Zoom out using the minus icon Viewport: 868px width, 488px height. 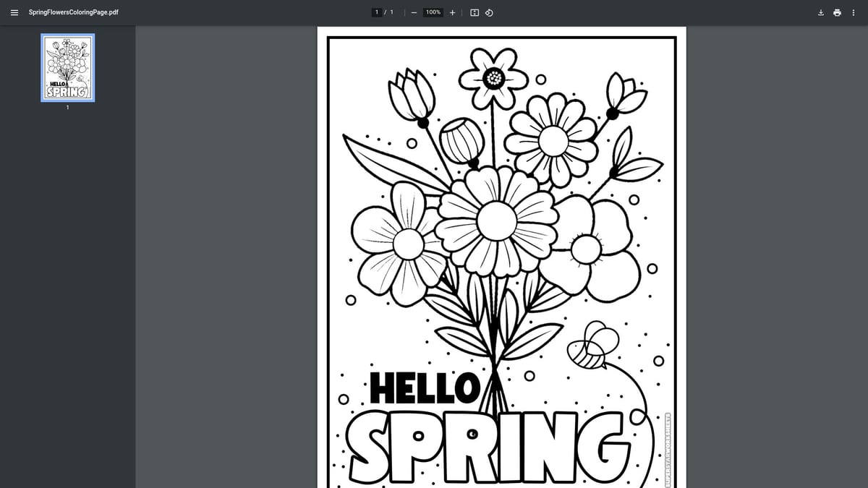[x=414, y=12]
